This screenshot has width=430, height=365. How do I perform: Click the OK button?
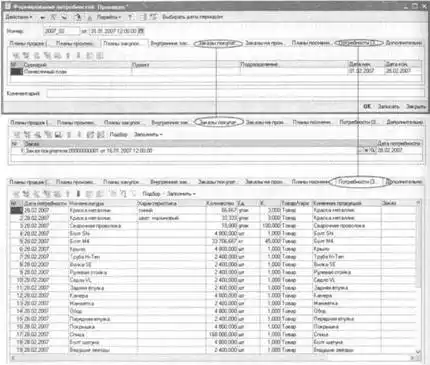pyautogui.click(x=367, y=106)
